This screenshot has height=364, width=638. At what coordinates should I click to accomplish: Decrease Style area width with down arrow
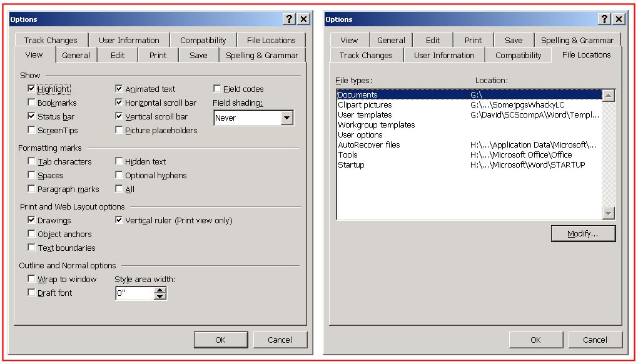click(160, 296)
